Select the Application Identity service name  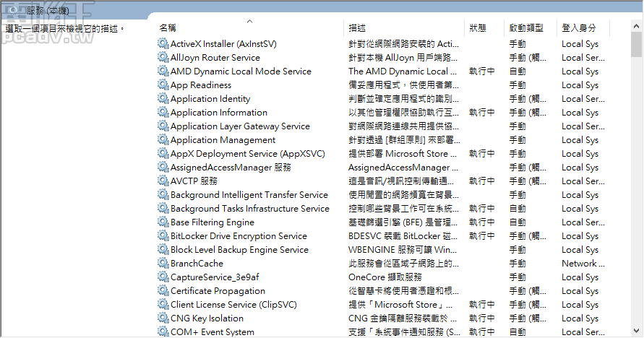(210, 99)
